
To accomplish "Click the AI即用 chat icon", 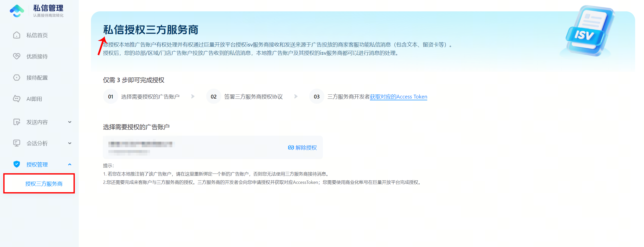I will pos(17,99).
